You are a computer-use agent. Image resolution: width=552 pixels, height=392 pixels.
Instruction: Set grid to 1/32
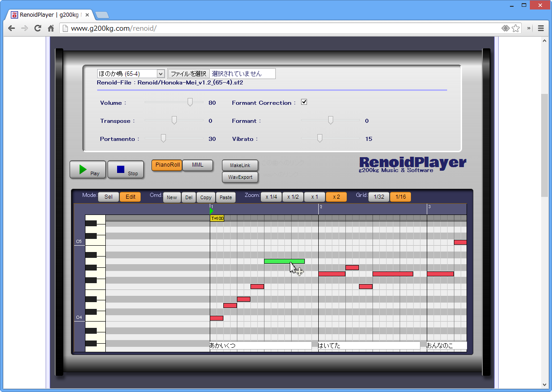379,197
